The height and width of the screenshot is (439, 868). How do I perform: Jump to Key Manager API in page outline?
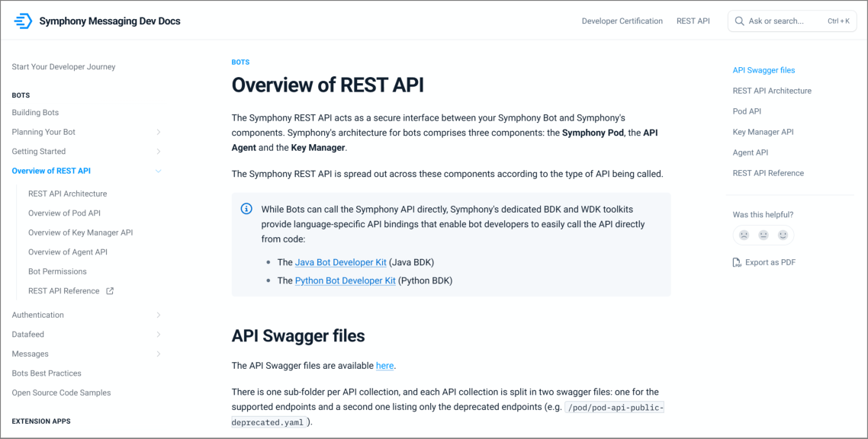coord(764,132)
